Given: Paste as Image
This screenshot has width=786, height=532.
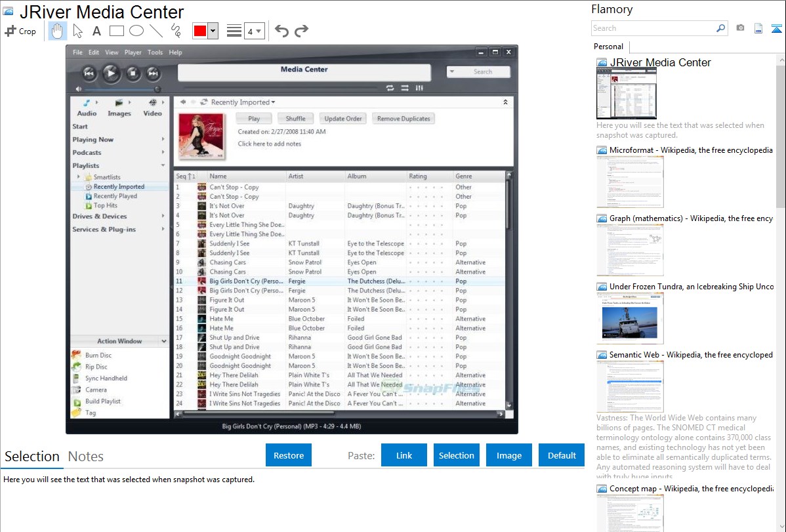Looking at the screenshot, I should point(508,455).
